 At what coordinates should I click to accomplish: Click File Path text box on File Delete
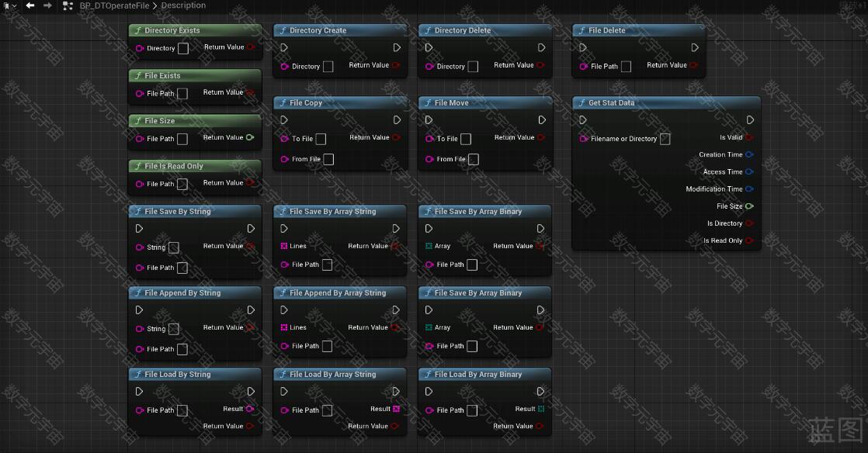626,67
